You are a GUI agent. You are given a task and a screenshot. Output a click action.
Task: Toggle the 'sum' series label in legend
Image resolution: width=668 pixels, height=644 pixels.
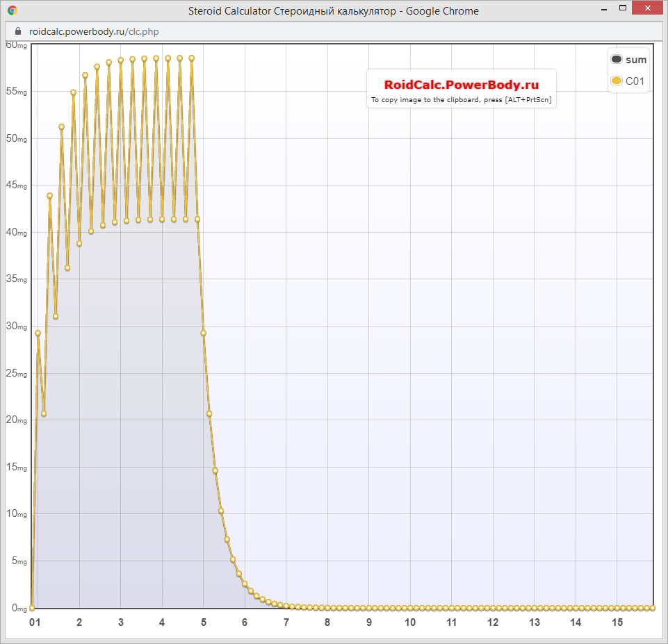636,60
